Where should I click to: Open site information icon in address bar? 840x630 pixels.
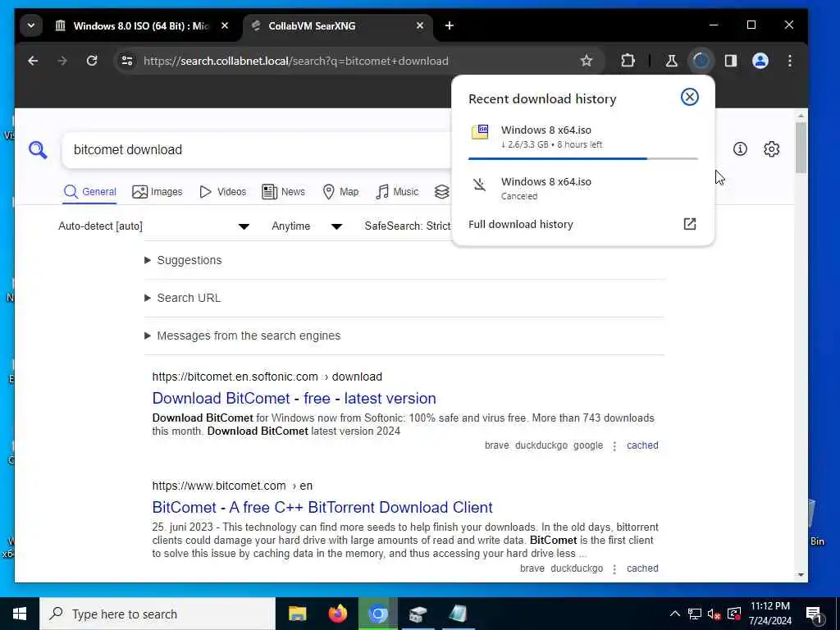[x=127, y=61]
